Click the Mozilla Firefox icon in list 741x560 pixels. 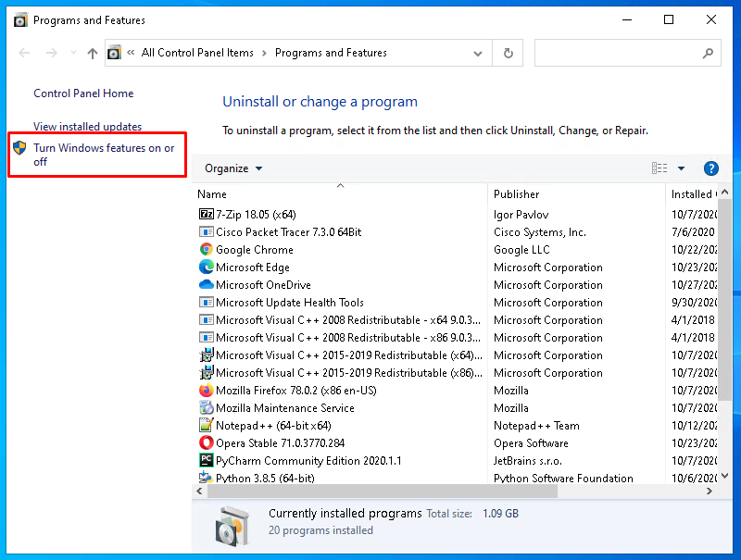206,390
